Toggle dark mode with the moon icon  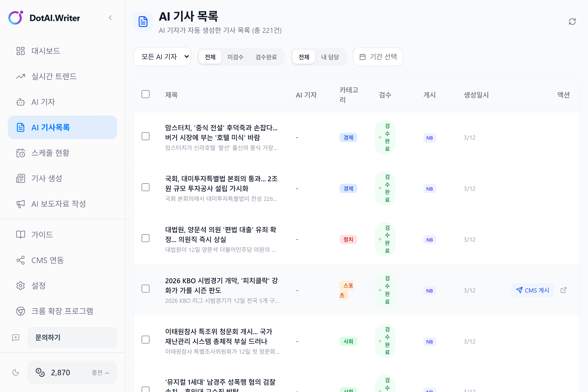point(16,372)
